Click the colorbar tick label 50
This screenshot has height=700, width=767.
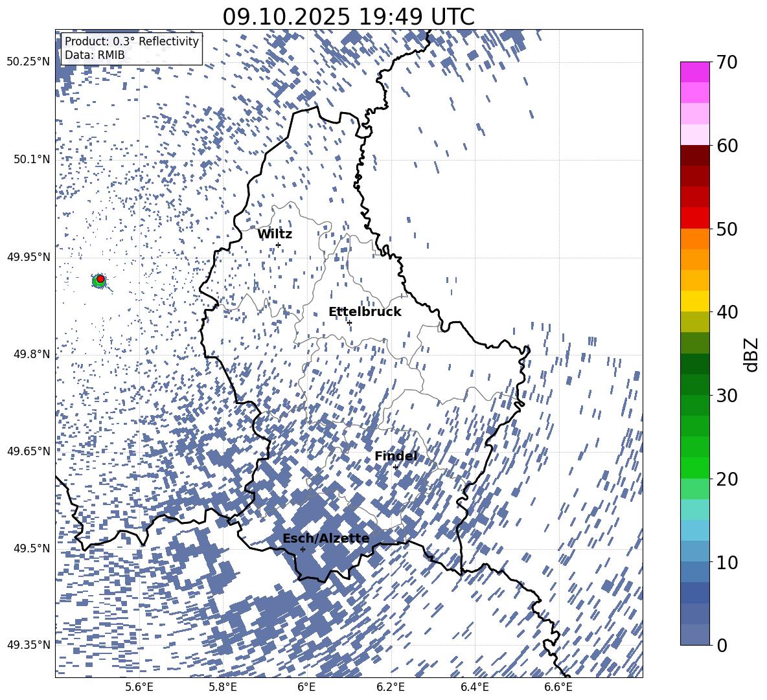tap(727, 229)
